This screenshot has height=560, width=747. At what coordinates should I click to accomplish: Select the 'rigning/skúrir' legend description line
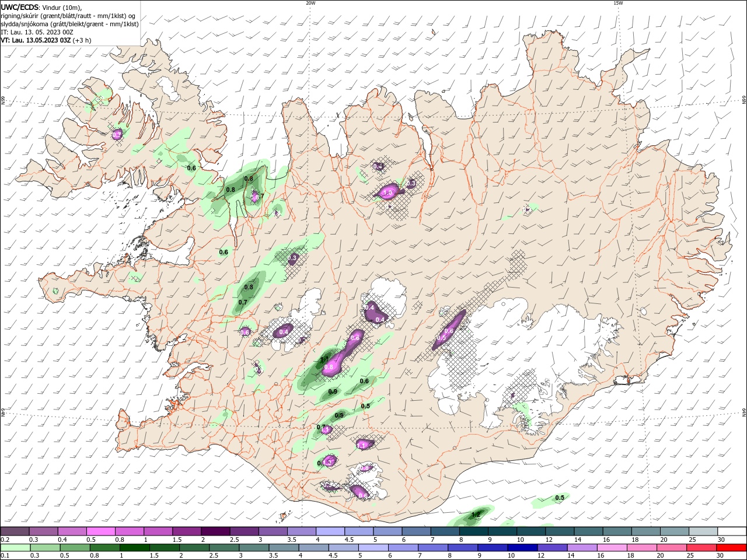(x=69, y=16)
